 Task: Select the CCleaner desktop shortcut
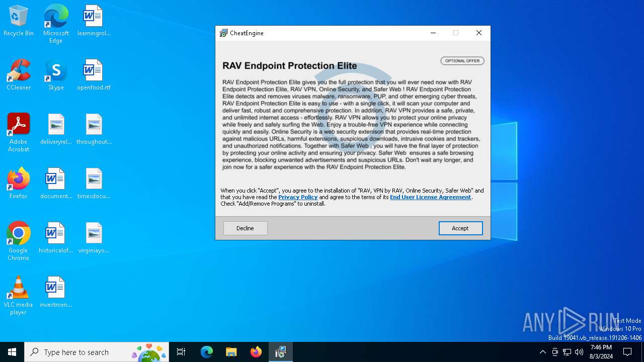pos(19,75)
